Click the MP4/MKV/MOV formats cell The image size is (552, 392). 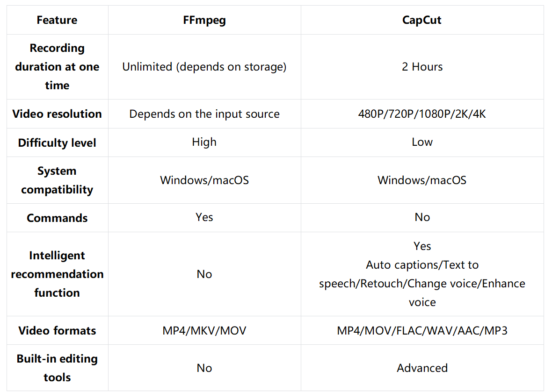[x=204, y=330]
